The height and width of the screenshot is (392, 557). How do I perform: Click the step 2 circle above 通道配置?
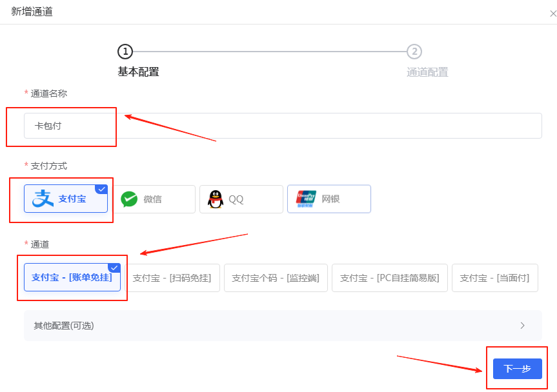click(414, 52)
